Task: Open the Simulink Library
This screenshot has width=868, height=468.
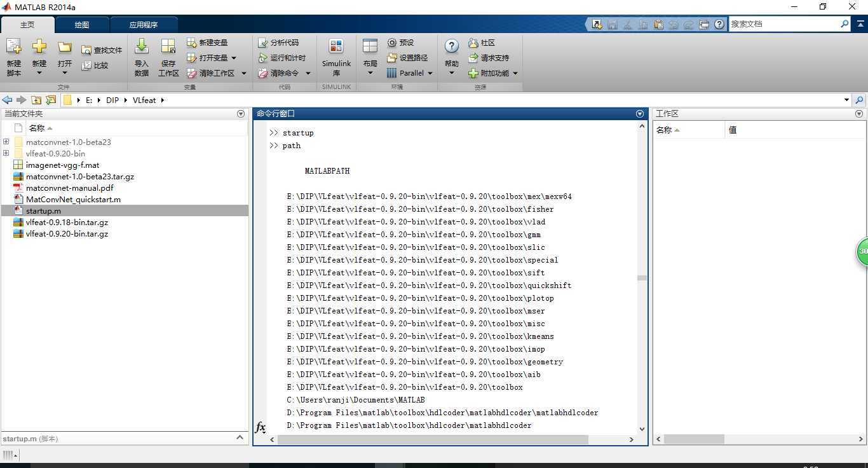Action: pyautogui.click(x=336, y=57)
